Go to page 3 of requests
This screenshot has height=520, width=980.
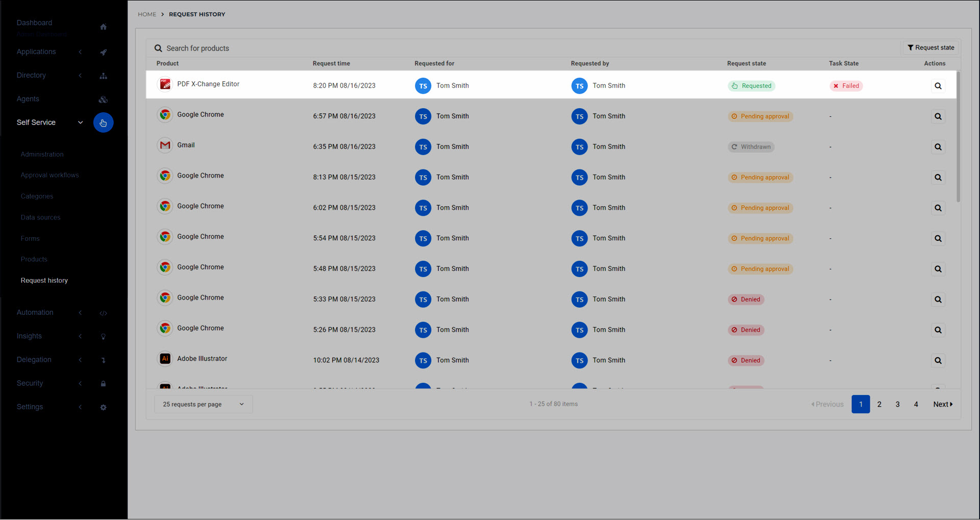[x=897, y=405]
